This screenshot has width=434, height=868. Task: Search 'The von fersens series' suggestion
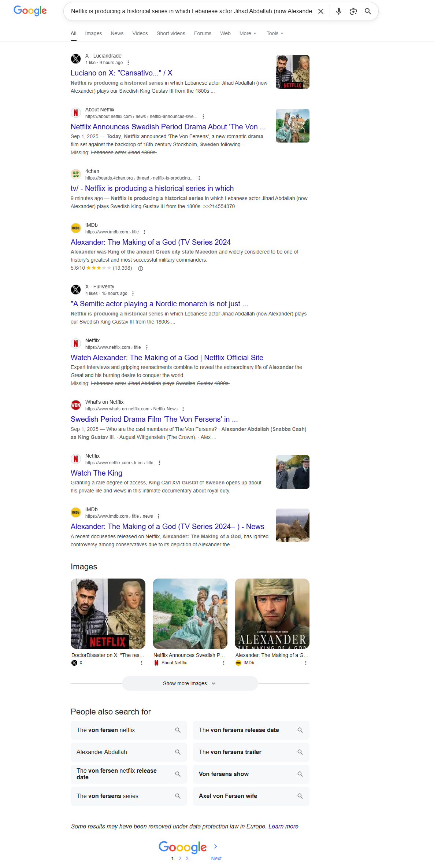129,796
